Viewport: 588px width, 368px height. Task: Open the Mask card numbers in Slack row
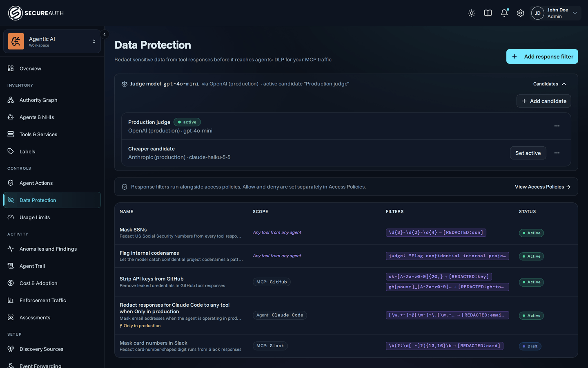(x=346, y=346)
